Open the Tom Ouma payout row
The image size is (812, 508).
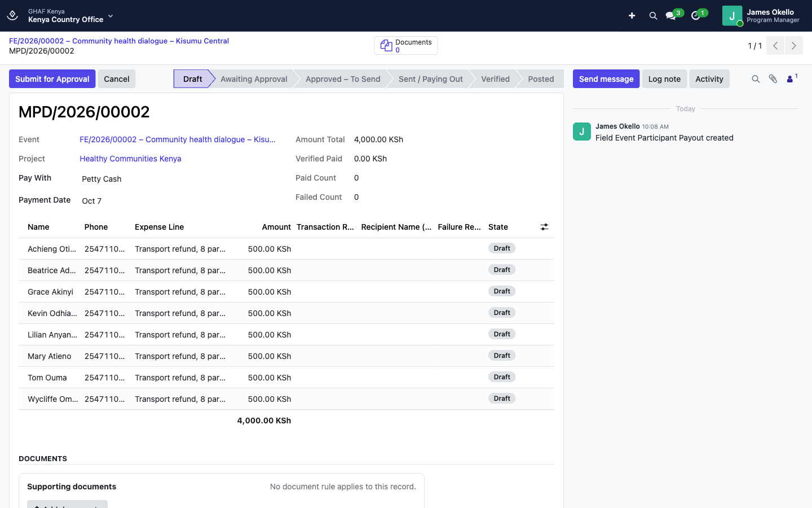(286, 378)
